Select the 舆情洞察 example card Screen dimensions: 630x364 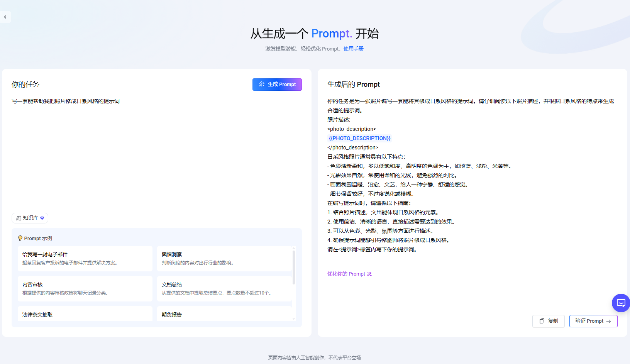pos(224,259)
